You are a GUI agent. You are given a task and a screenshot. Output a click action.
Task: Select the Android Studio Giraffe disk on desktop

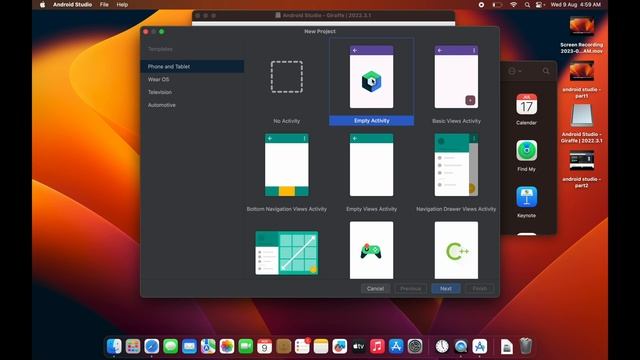pos(581,124)
